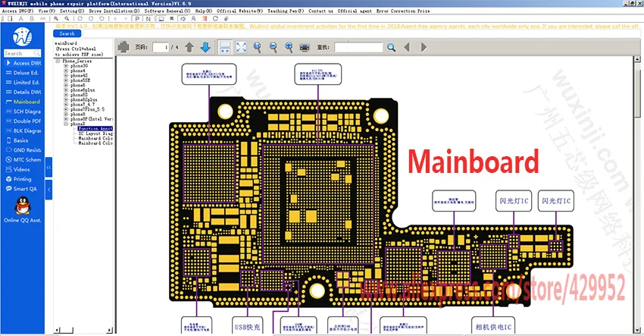Viewport: 644px width, 336px height.
Task: Click the vertical scrollbar of the PDF viewer
Action: click(637, 194)
